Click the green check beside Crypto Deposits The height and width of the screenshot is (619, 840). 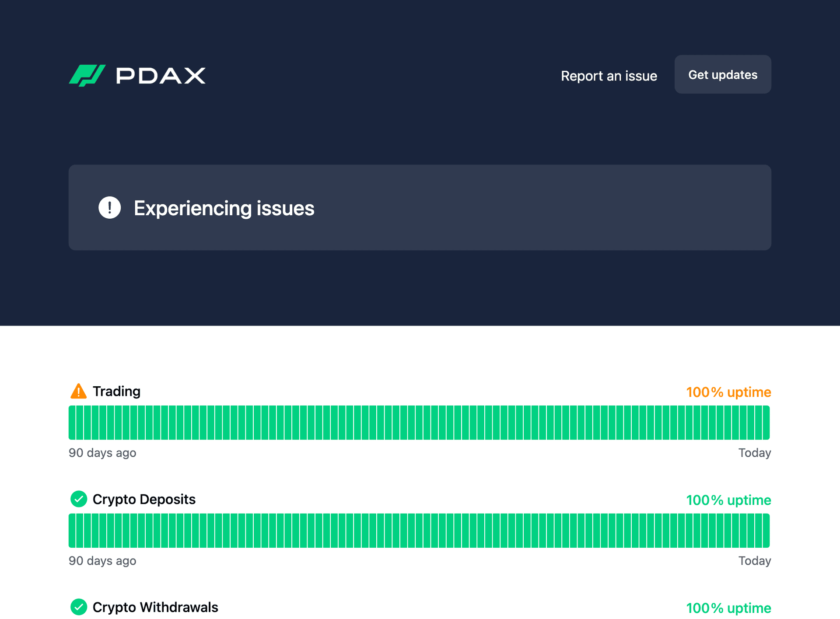click(x=79, y=499)
